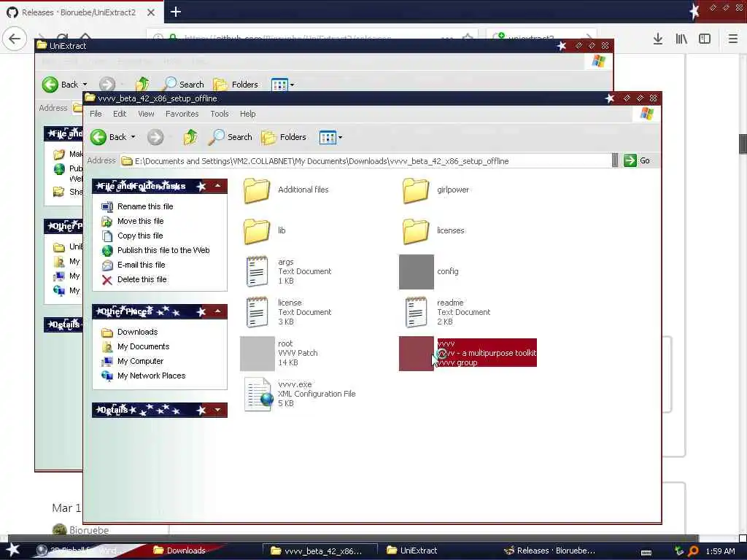Screen dimensions: 747x560
Task: Open Firefox downloads panel
Action: tap(657, 39)
